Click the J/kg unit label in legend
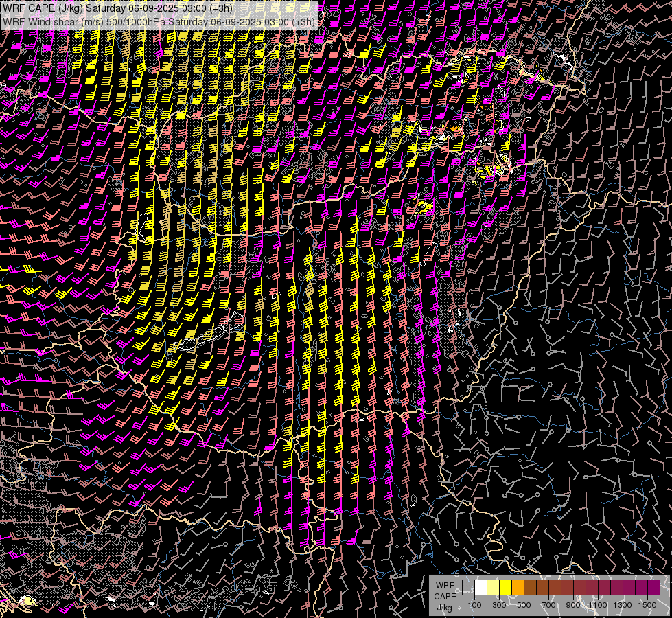The height and width of the screenshot is (618, 672). 444,608
